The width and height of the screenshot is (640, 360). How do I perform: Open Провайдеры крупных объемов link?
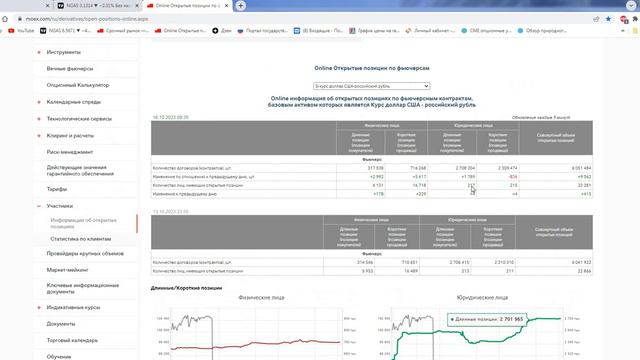coord(85,253)
